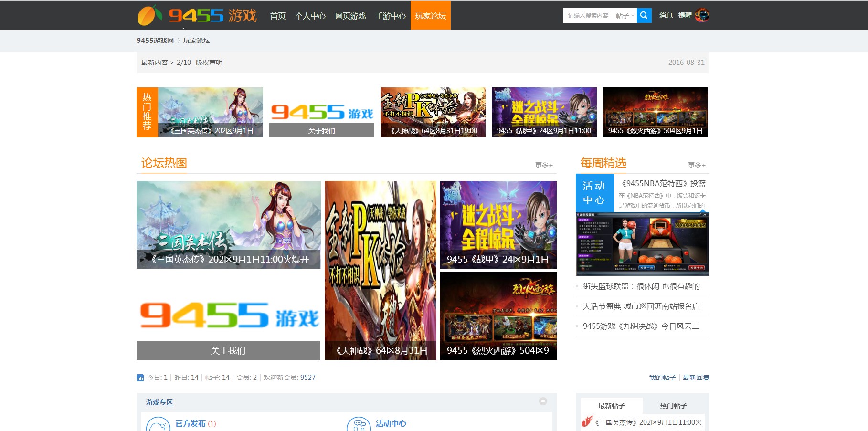Open the 版权声明 link

[209, 63]
